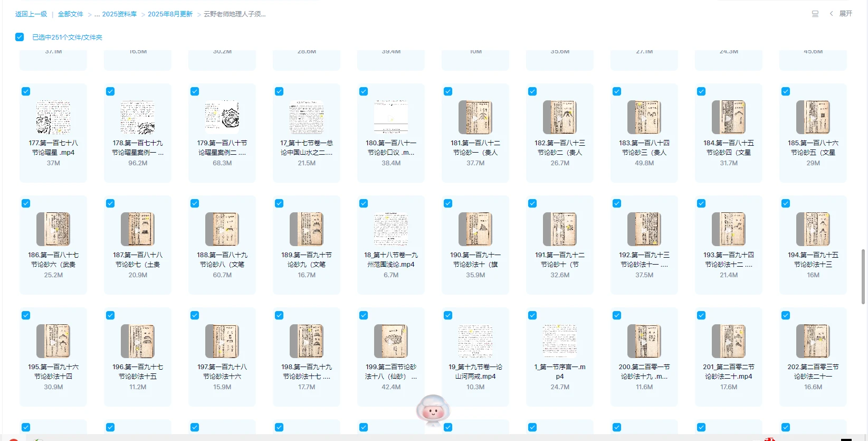Screen dimensions: 868x441
Task: Click the 202.第二百零三节论砂法二十一 file name
Action: (813, 371)
